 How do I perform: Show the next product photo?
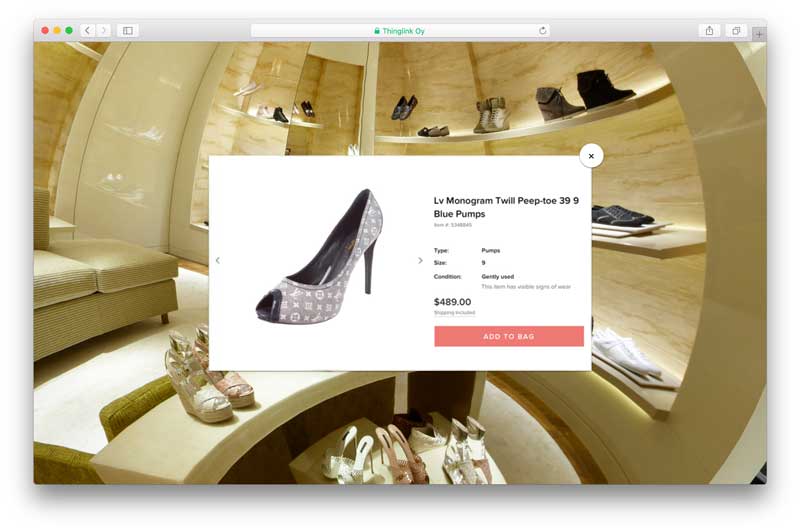click(x=420, y=261)
